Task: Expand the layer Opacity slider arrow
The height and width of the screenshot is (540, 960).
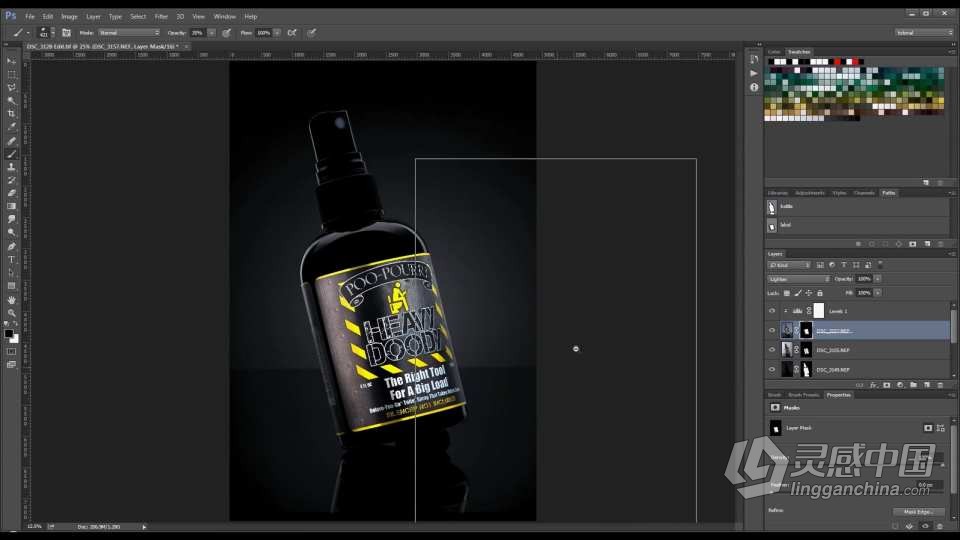Action: click(877, 279)
